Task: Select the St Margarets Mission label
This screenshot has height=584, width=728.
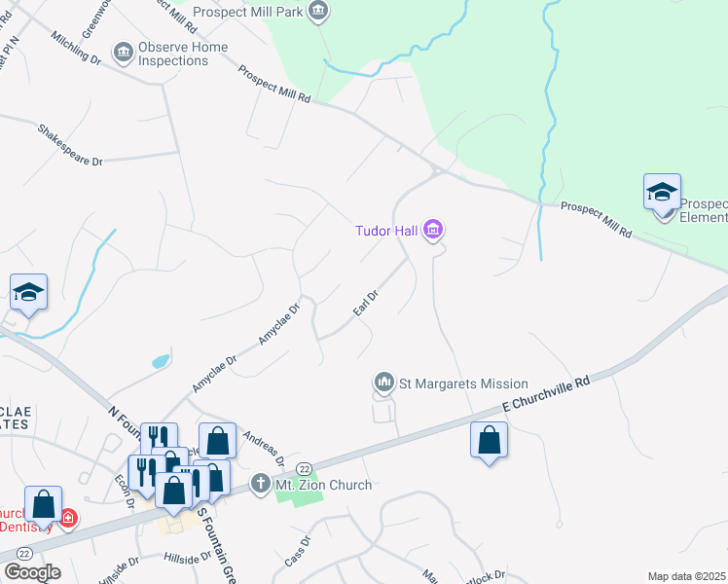Action: coord(463,383)
